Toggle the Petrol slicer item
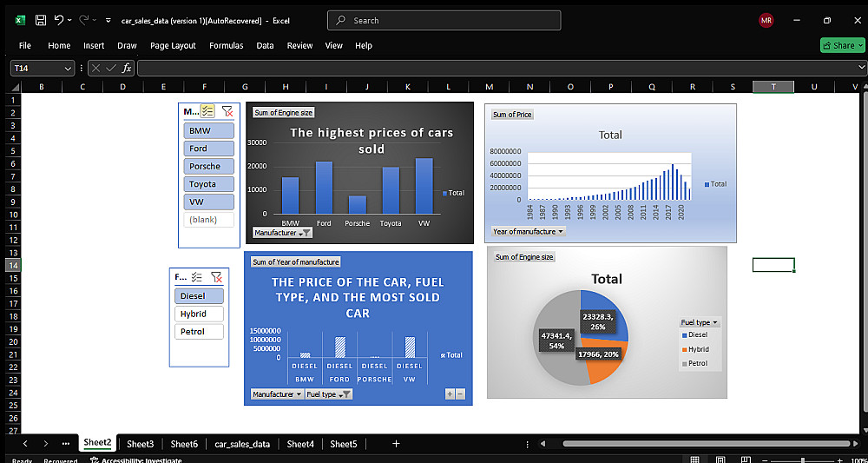 pyautogui.click(x=199, y=331)
